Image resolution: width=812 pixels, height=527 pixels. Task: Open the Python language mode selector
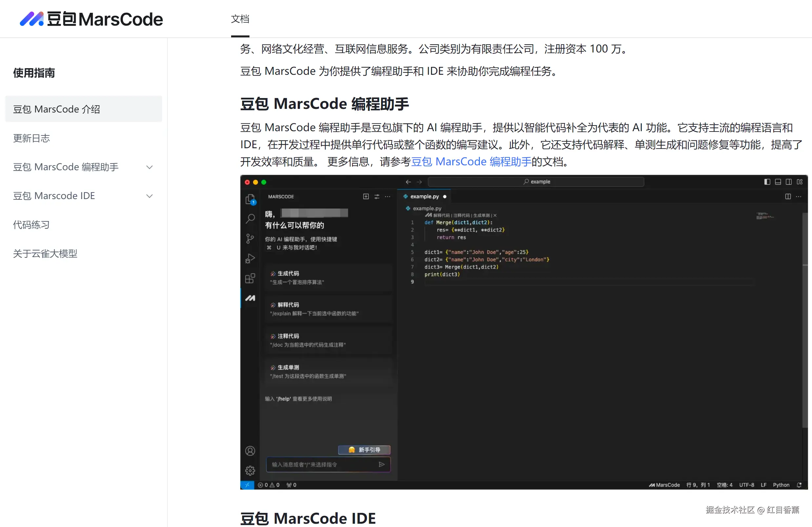[x=781, y=485]
